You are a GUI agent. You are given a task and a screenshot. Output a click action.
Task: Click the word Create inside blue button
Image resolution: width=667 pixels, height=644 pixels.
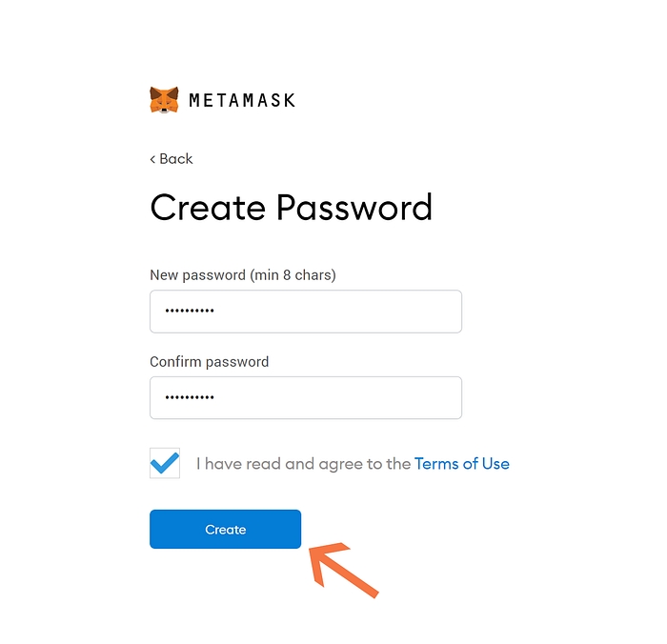tap(226, 530)
